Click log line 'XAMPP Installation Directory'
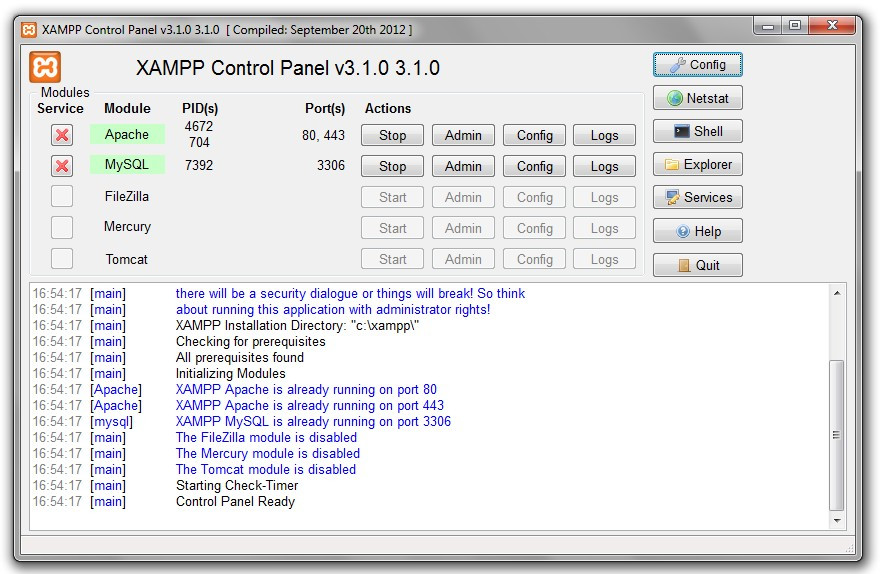This screenshot has width=882, height=574. [297, 325]
